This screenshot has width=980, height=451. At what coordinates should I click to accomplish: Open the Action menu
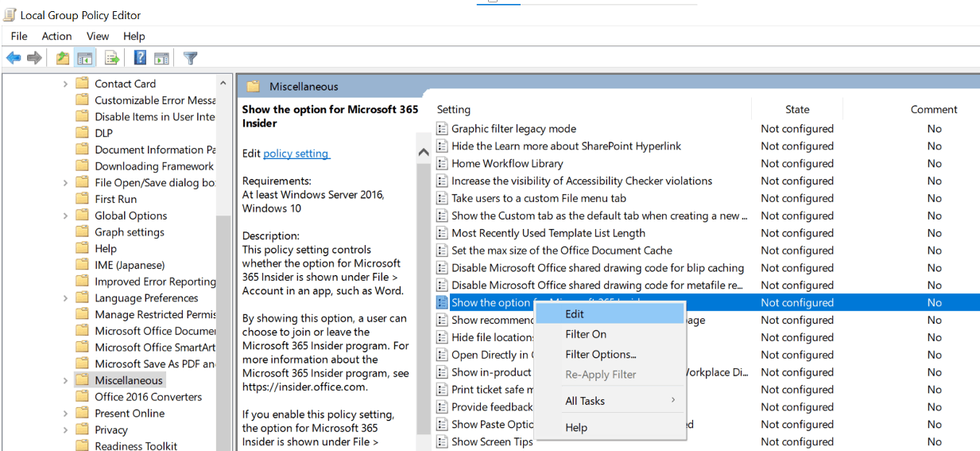56,36
